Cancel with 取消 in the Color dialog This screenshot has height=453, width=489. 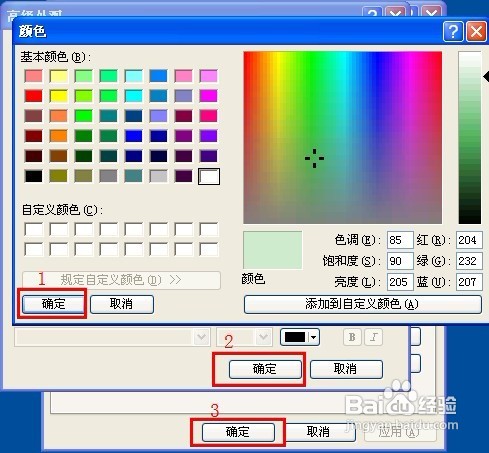(x=122, y=304)
